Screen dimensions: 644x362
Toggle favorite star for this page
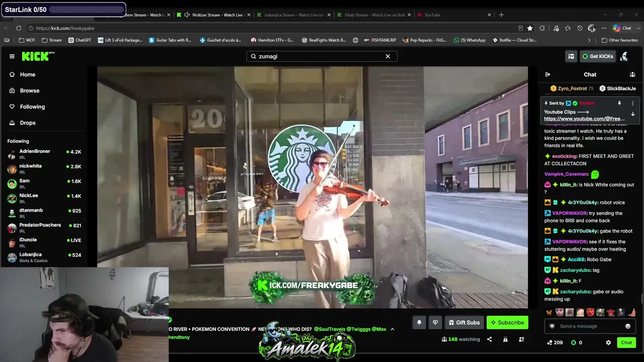530,28
